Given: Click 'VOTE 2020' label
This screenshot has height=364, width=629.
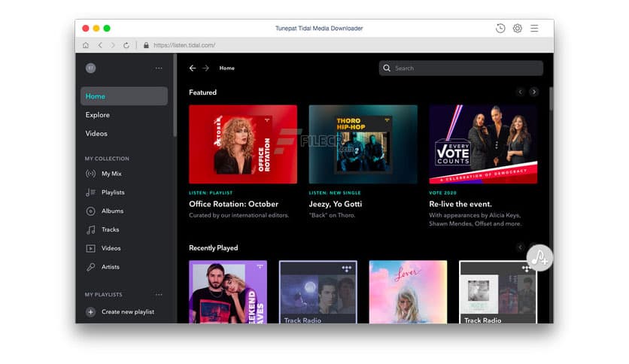Looking at the screenshot, I should [442, 193].
